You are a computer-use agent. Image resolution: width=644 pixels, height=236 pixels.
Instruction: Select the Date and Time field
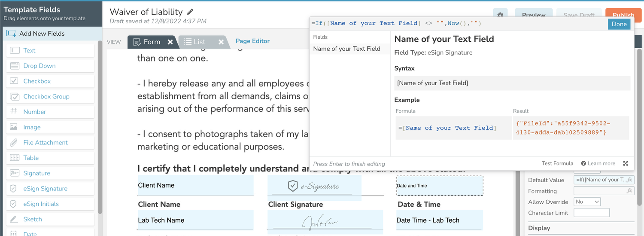click(x=440, y=186)
